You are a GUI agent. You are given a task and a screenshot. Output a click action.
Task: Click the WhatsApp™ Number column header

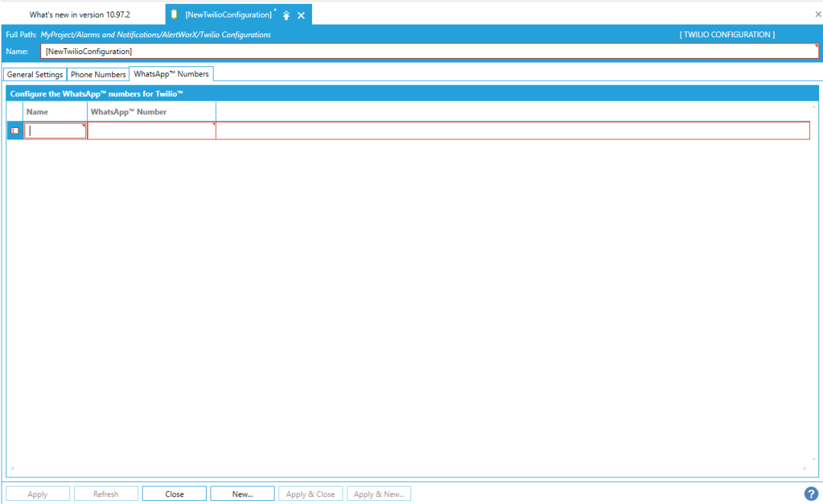[151, 112]
